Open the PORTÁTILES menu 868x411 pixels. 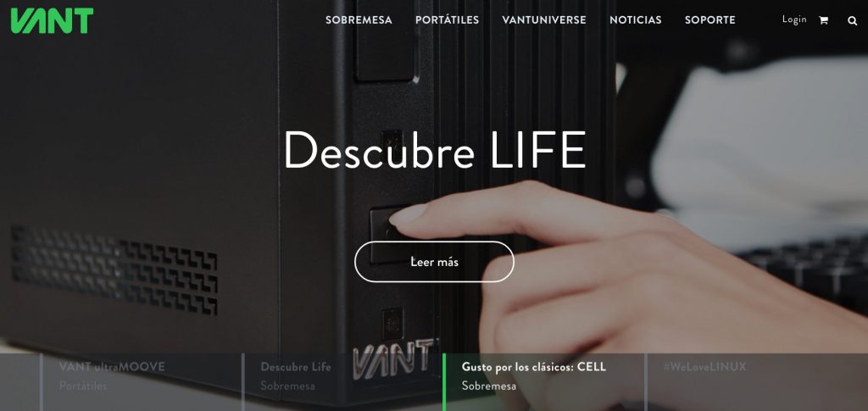[x=448, y=19]
